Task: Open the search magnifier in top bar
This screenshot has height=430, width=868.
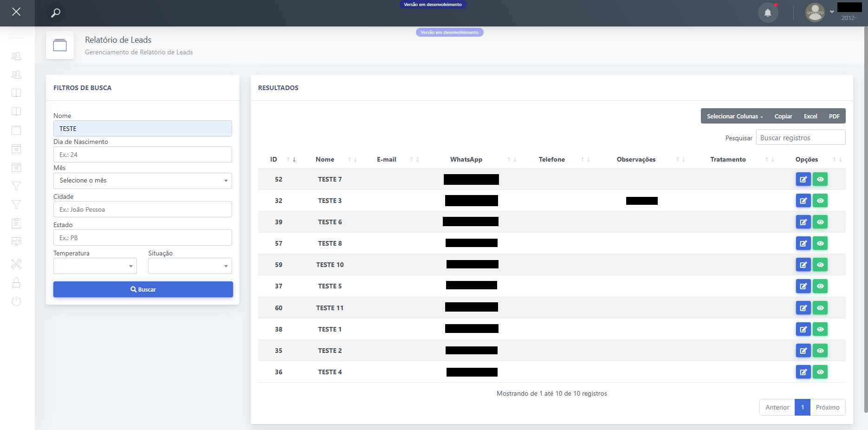Action: [x=56, y=13]
